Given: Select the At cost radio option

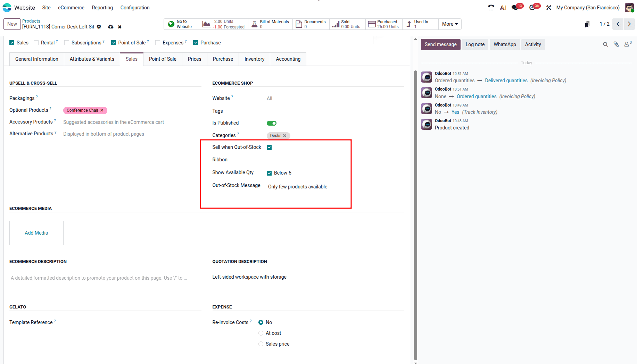Looking at the screenshot, I should [261, 333].
